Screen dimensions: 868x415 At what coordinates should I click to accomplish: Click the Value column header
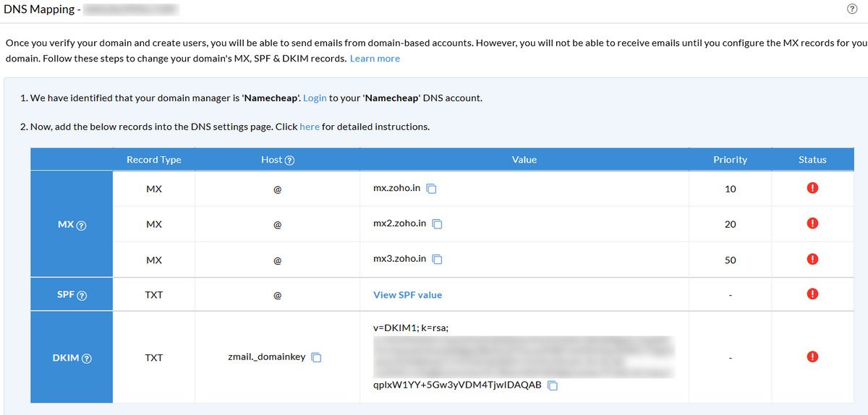point(524,160)
